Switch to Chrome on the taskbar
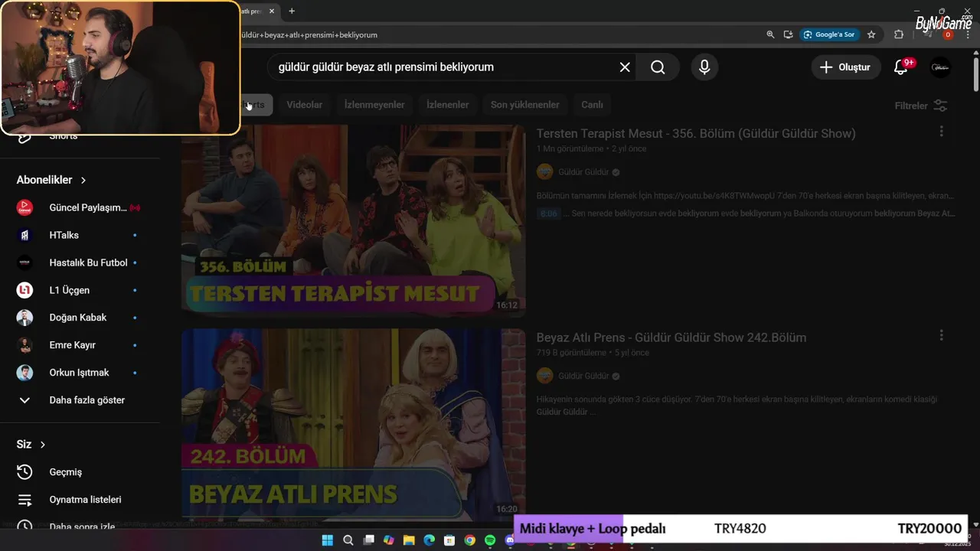Screen dimensions: 980x551 point(469,540)
